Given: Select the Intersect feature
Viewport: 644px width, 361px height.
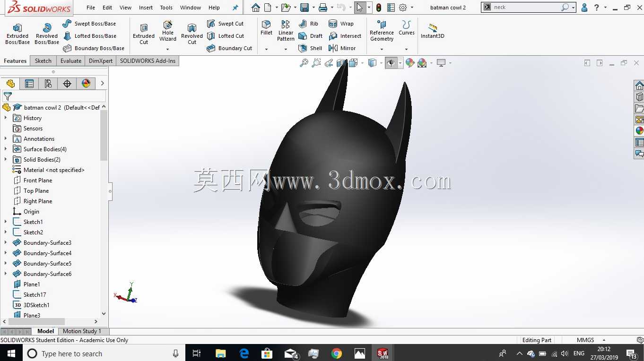Looking at the screenshot, I should (x=345, y=36).
